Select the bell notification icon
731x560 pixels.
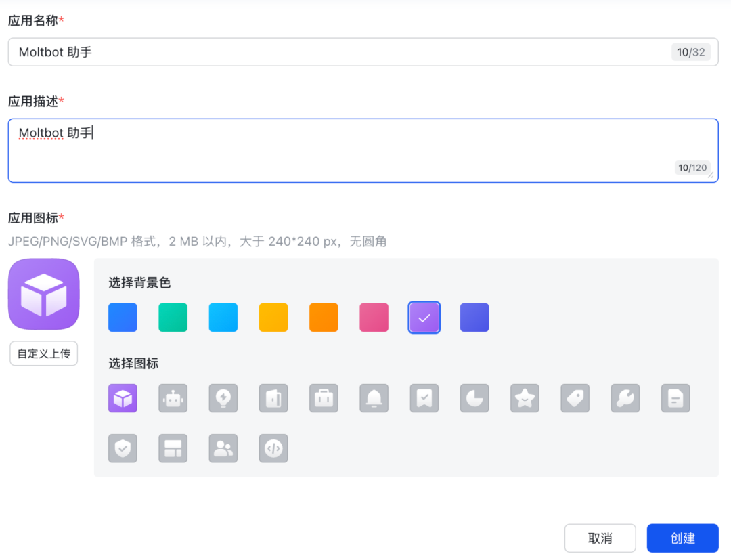click(374, 398)
